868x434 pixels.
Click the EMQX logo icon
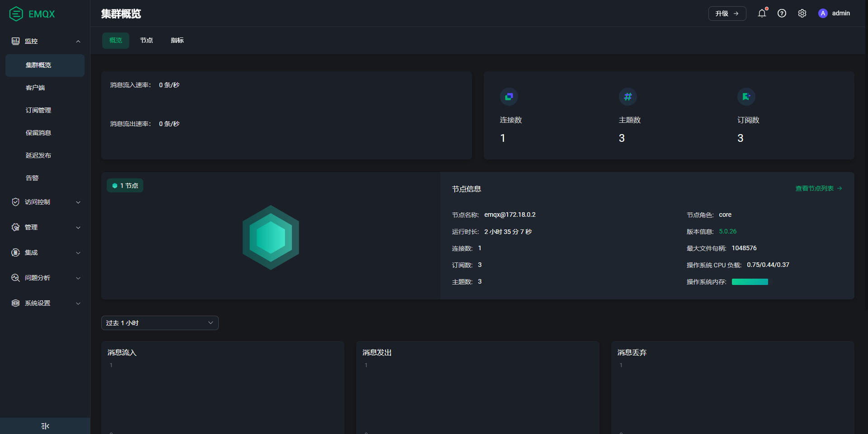16,14
